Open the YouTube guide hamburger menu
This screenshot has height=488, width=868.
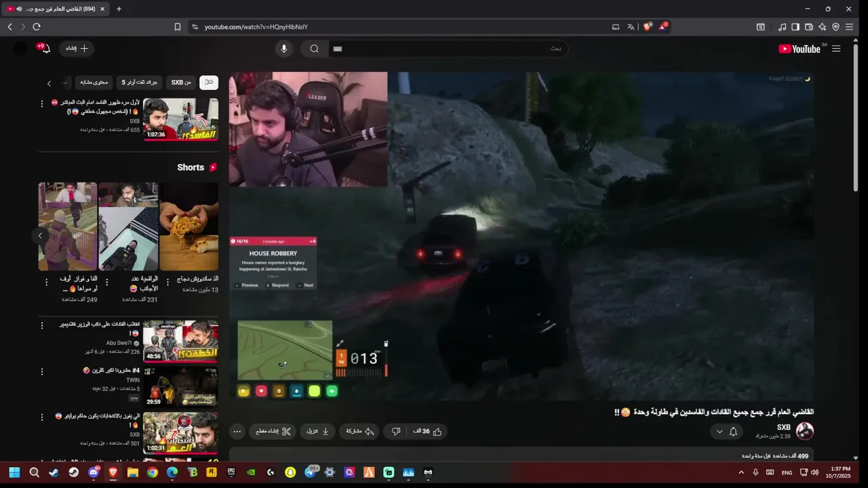click(x=836, y=49)
